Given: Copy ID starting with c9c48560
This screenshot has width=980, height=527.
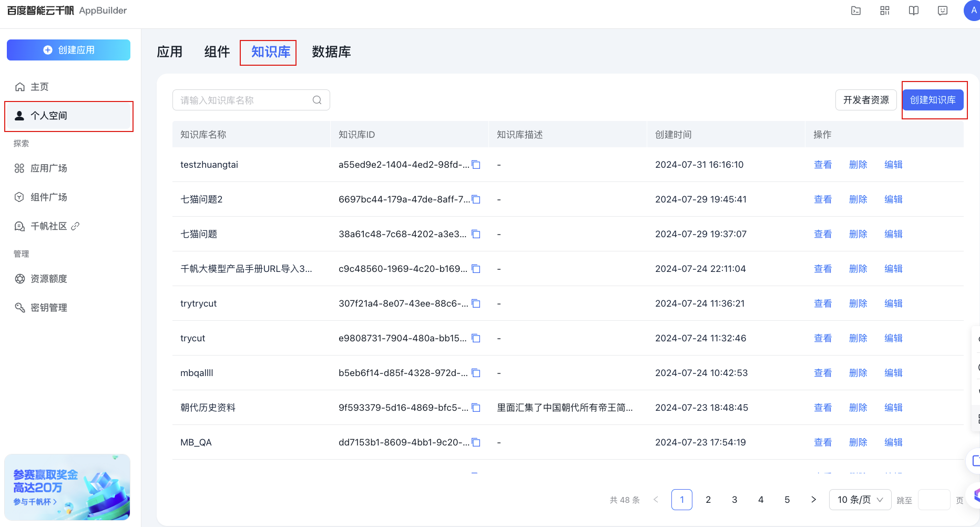Looking at the screenshot, I should (x=476, y=269).
